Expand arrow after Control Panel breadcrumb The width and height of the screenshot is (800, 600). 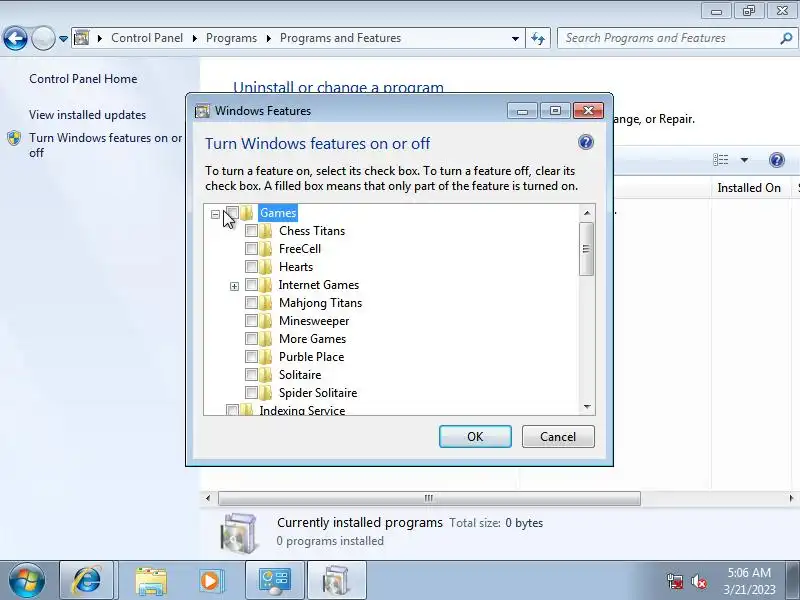point(194,38)
